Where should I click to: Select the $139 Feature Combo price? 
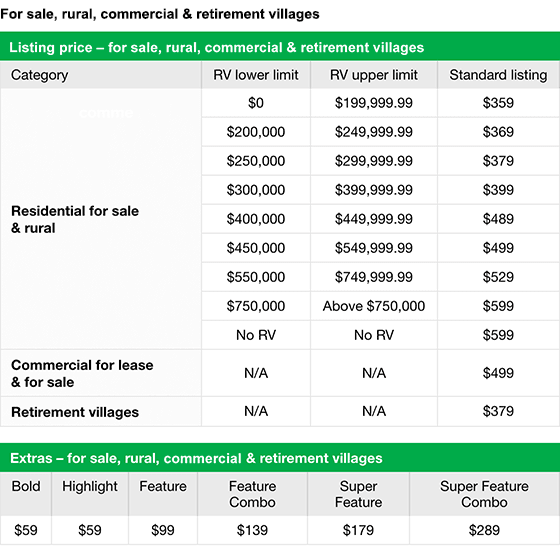pyautogui.click(x=252, y=530)
